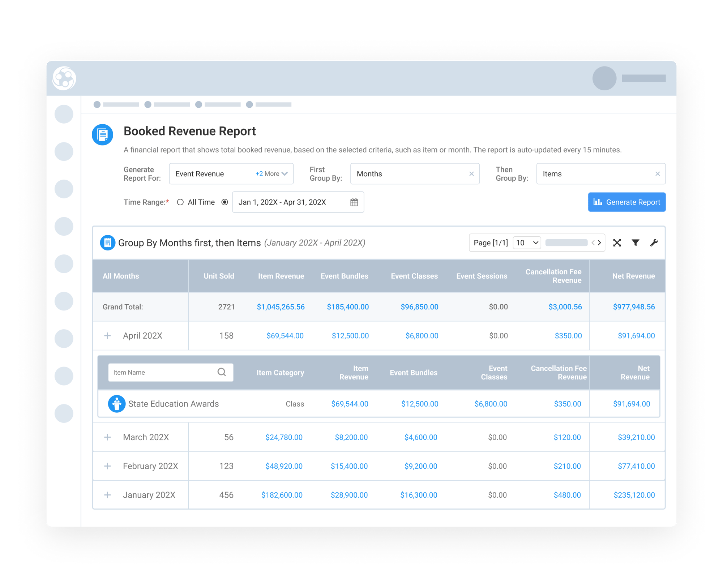The width and height of the screenshot is (723, 588).
Task: Clear the Months grouping with its X
Action: coord(472,174)
